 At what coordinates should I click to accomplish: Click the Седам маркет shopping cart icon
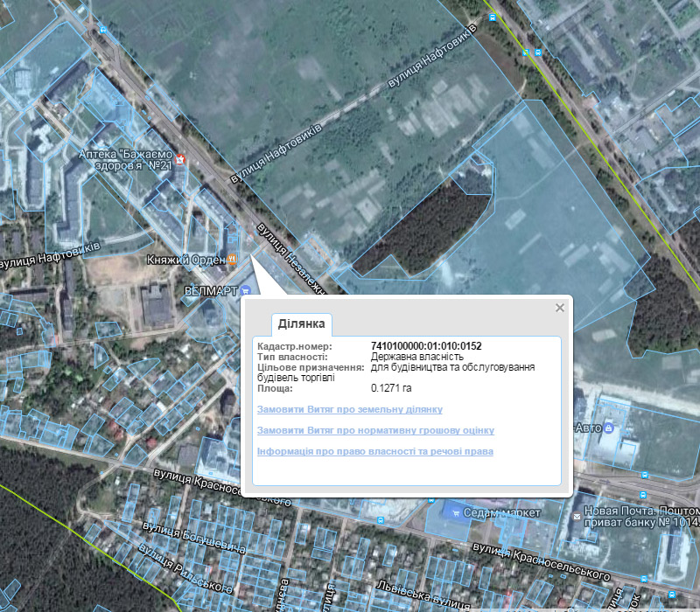(453, 511)
